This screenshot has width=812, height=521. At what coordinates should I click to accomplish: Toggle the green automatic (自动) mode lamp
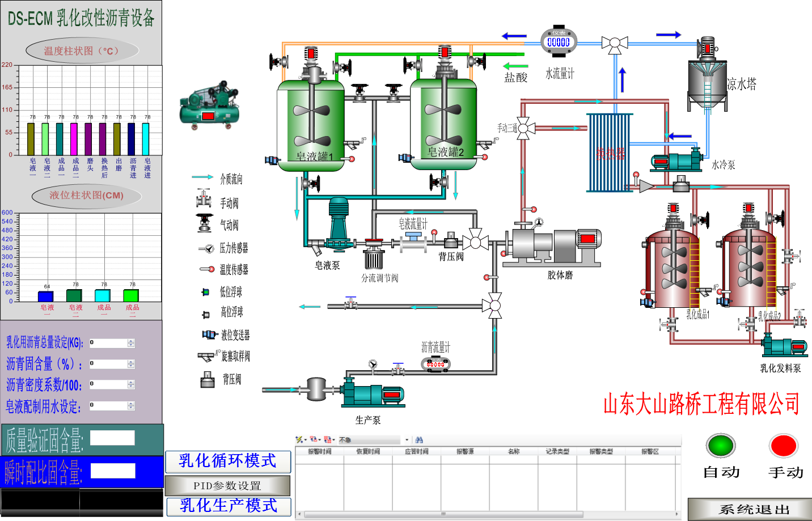click(x=721, y=446)
